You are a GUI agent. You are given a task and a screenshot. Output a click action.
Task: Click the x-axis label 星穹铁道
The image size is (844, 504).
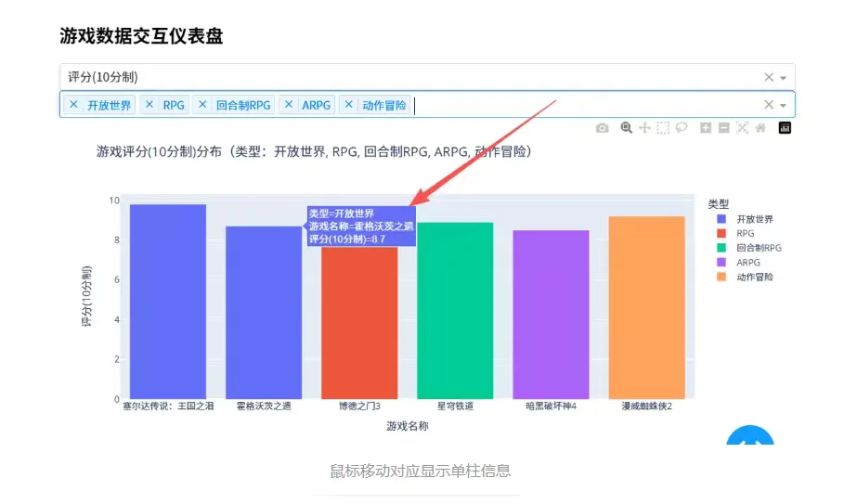tap(455, 407)
